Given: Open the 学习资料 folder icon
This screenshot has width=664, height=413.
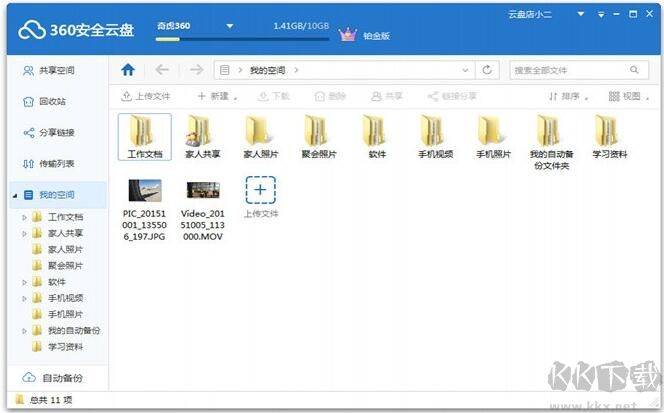Looking at the screenshot, I should (606, 130).
